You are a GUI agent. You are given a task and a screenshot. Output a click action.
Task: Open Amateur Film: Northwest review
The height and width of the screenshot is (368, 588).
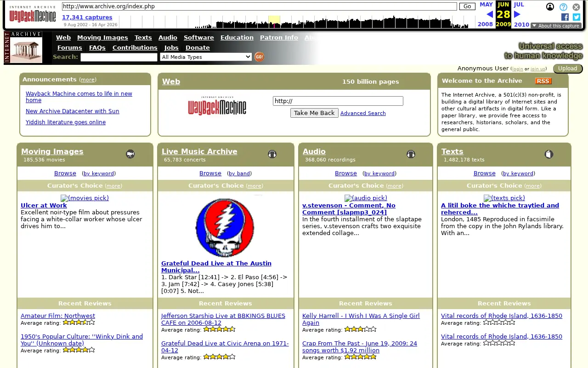click(58, 316)
